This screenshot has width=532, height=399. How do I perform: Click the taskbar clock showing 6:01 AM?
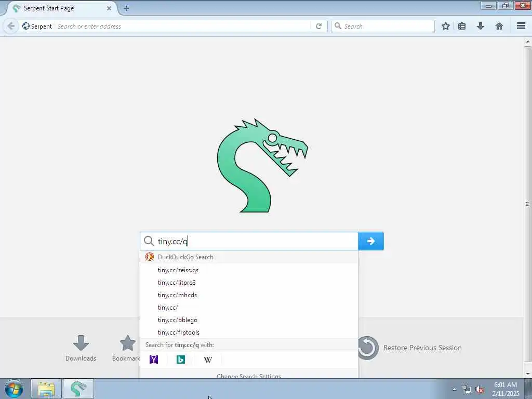(506, 389)
